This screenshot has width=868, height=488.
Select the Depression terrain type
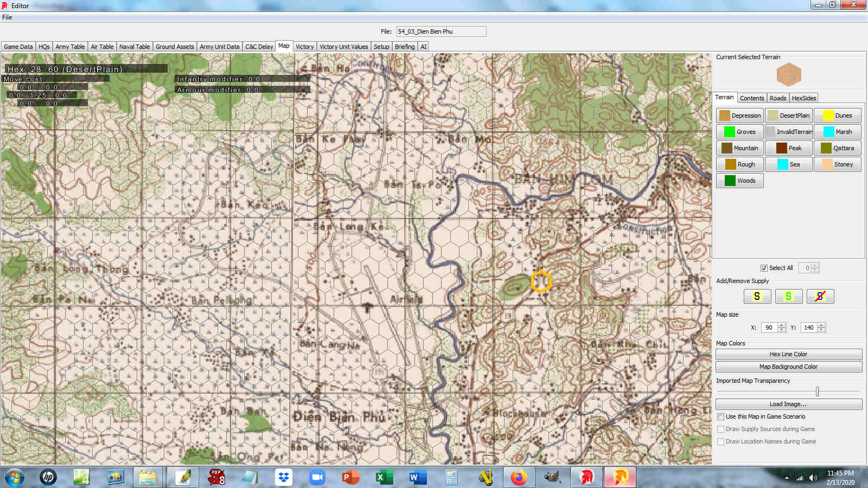(x=740, y=115)
